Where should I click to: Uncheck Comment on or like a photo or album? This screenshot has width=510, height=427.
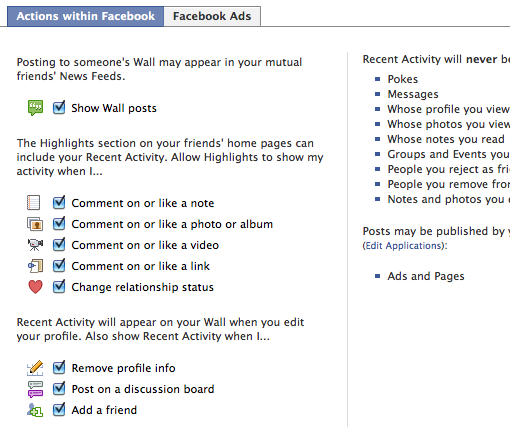click(59, 223)
